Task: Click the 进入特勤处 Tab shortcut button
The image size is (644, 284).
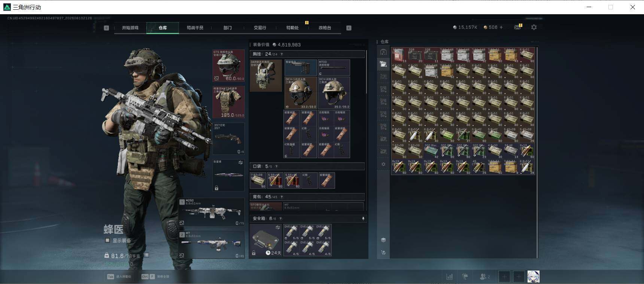Action: pyautogui.click(x=119, y=277)
